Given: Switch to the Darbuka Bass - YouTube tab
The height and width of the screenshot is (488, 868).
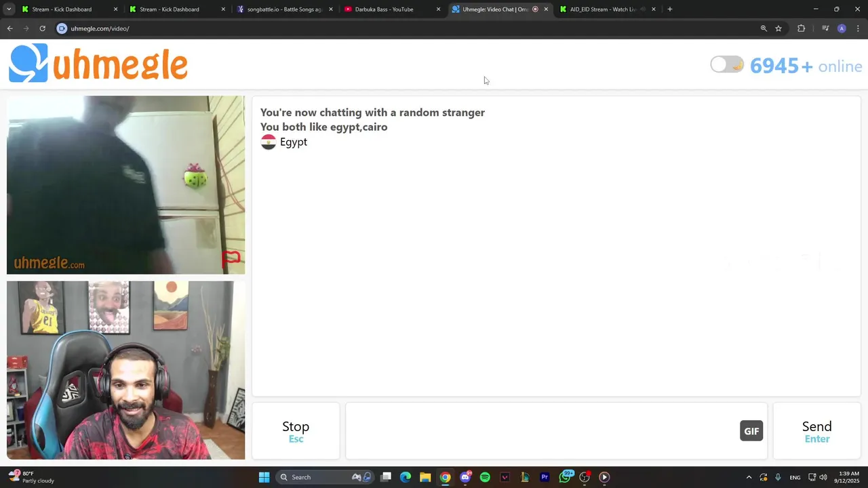Looking at the screenshot, I should click(384, 9).
